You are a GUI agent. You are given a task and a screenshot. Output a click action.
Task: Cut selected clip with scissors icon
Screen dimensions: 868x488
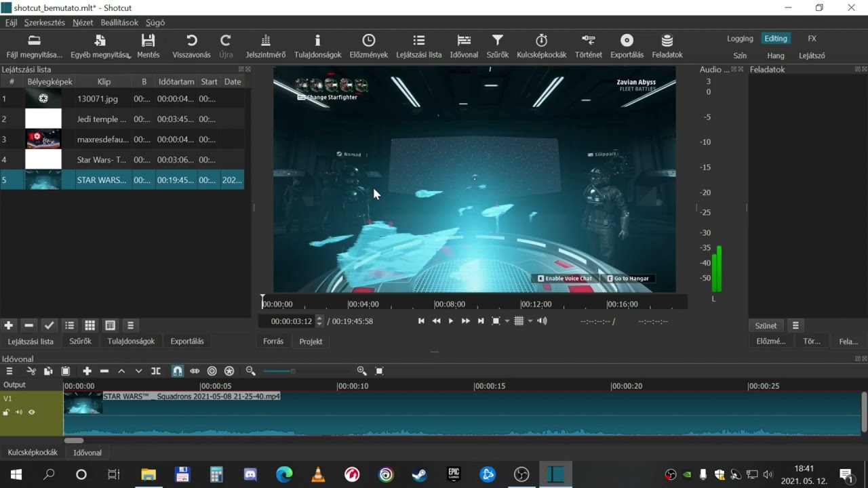(x=31, y=371)
